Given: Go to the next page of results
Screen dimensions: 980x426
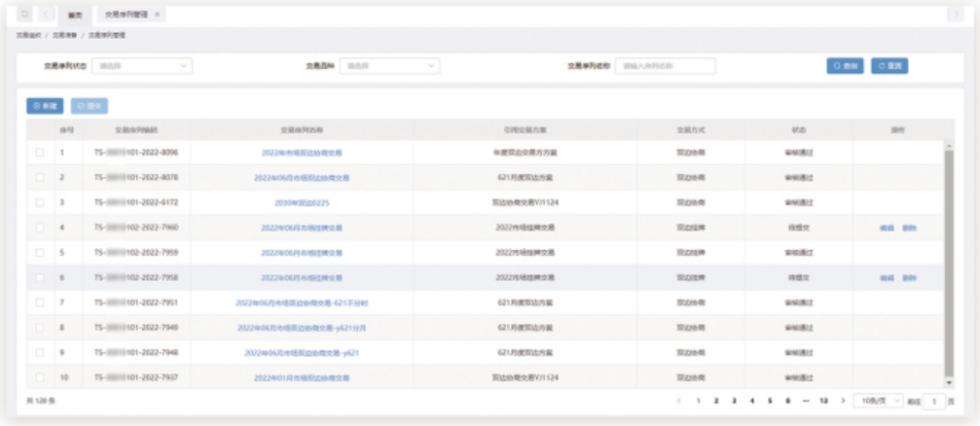Looking at the screenshot, I should click(843, 401).
